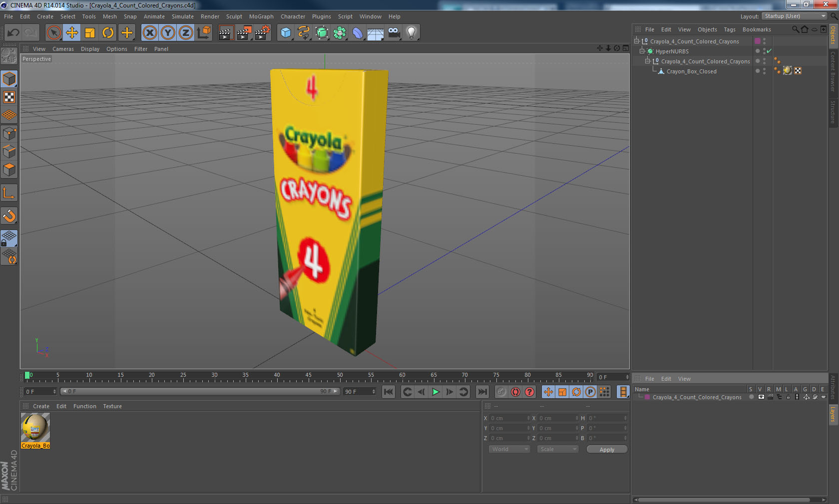The width and height of the screenshot is (839, 504).
Task: Toggle X-axis lock
Action: tap(149, 33)
